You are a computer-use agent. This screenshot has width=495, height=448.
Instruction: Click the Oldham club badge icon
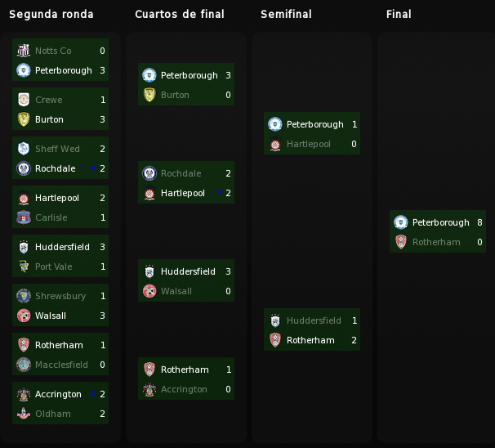point(24,414)
